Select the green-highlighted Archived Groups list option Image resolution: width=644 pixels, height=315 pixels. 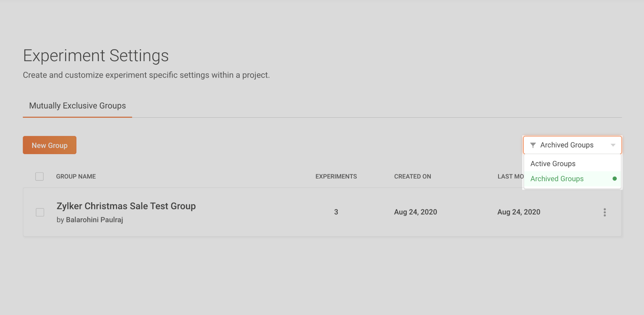557,179
